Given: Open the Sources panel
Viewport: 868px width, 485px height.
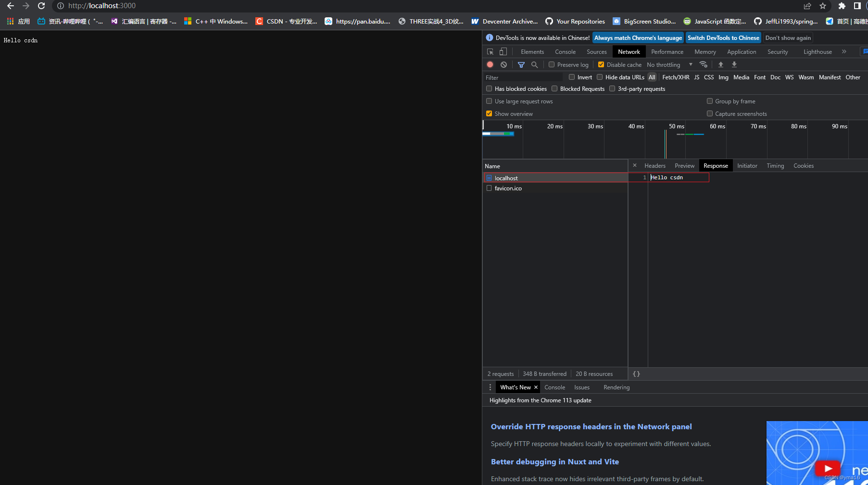Looking at the screenshot, I should 597,51.
